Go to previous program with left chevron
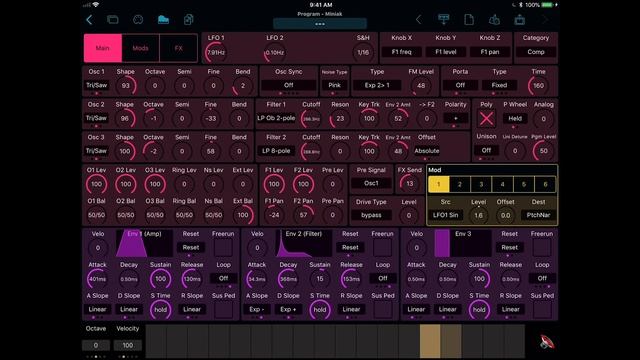Viewport: 640px width, 360px height. pyautogui.click(x=418, y=20)
